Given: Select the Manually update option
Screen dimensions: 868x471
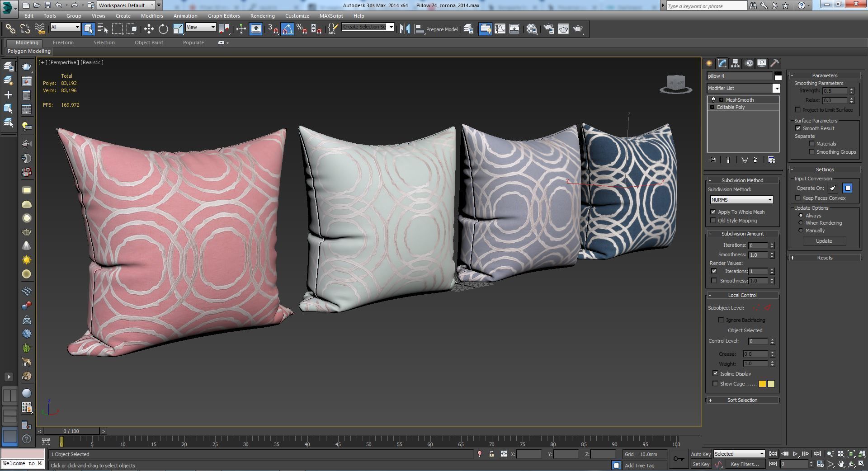Looking at the screenshot, I should pyautogui.click(x=801, y=231).
